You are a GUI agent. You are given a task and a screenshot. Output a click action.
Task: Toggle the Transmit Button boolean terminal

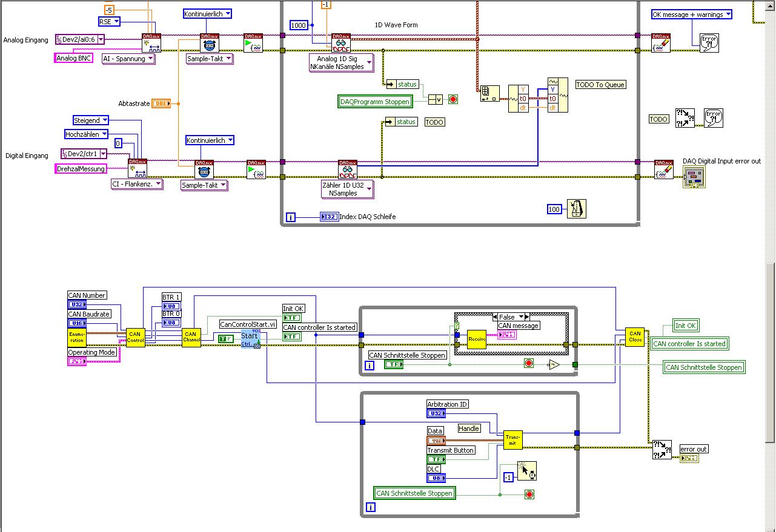pyautogui.click(x=436, y=459)
